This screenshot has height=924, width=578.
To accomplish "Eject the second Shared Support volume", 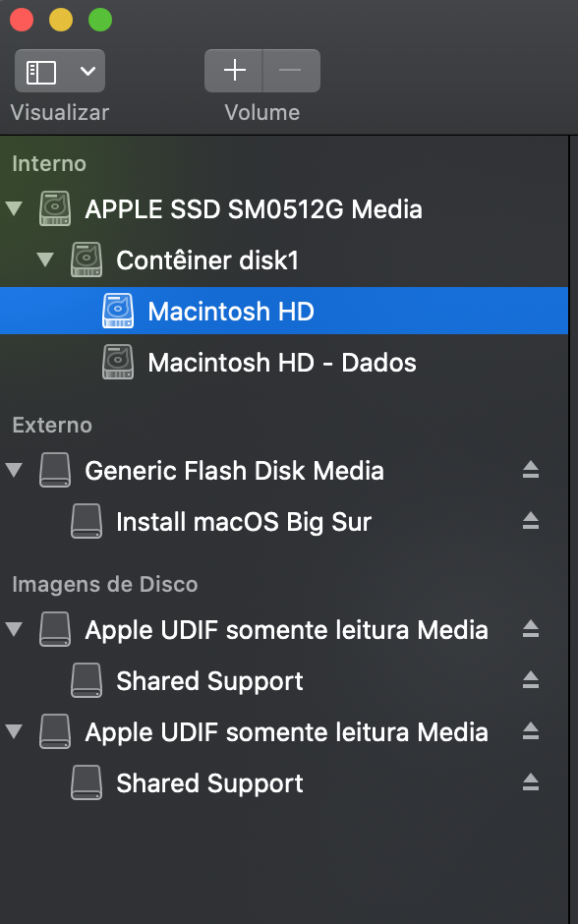I will coord(530,782).
